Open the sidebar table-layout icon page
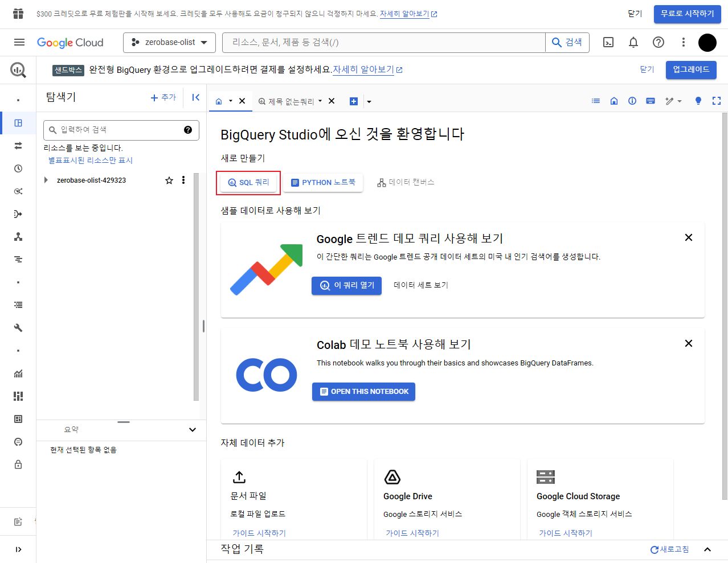Image resolution: width=728 pixels, height=563 pixels. 18,419
